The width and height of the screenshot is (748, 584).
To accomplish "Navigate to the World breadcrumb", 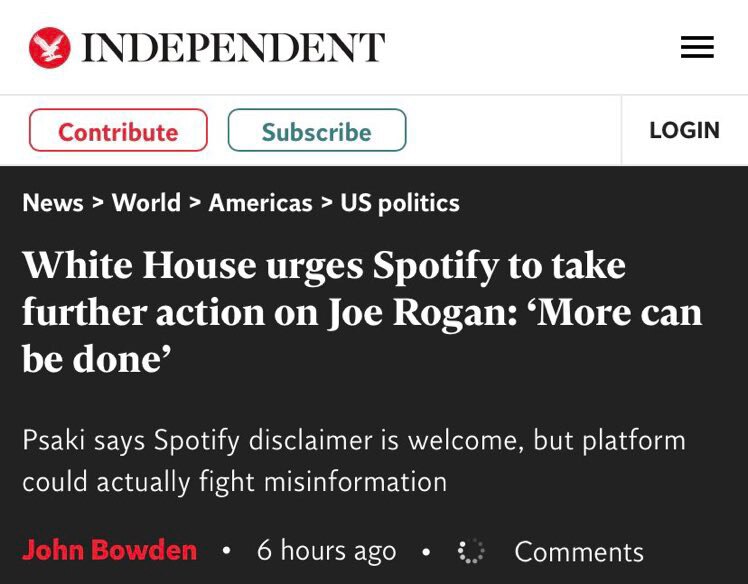I will click(x=146, y=203).
